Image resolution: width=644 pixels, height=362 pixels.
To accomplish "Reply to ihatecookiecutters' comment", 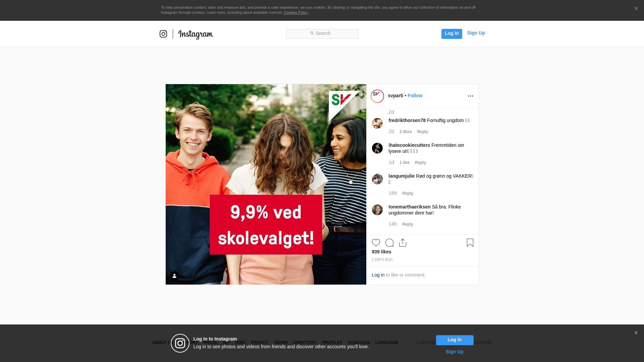I will (x=420, y=163).
